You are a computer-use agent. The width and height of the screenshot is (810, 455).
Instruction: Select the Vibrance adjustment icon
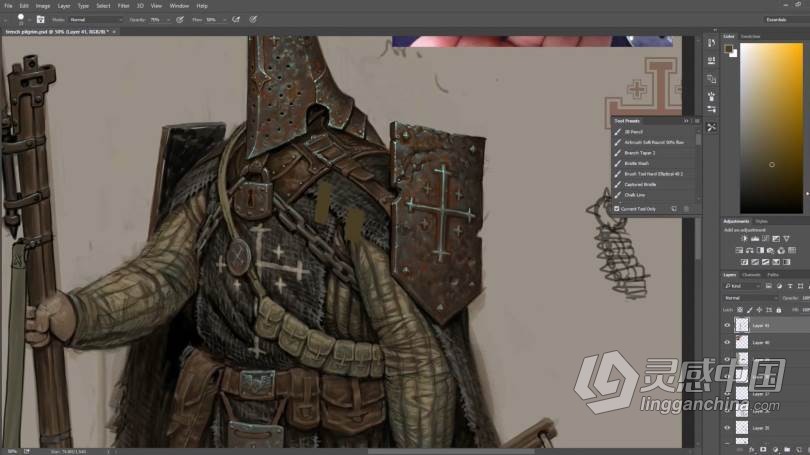point(786,239)
